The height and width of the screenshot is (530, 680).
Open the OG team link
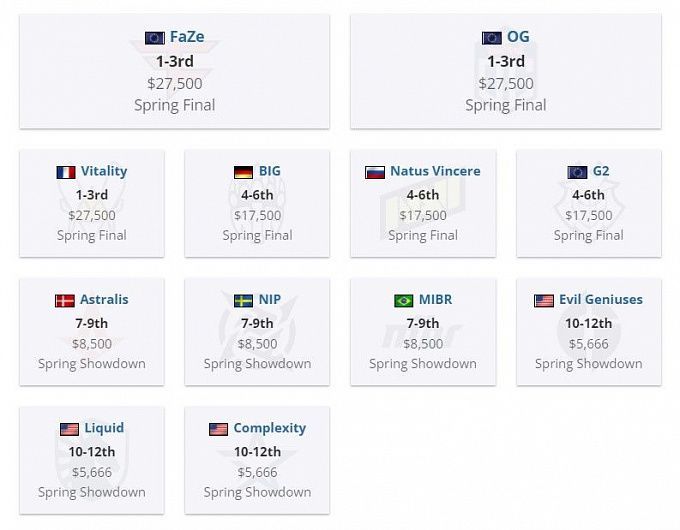click(518, 37)
